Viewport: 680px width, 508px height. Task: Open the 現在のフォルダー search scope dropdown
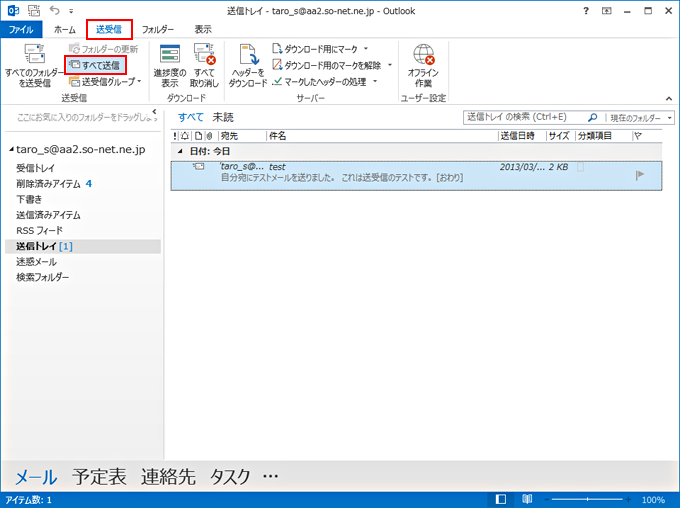[x=641, y=117]
